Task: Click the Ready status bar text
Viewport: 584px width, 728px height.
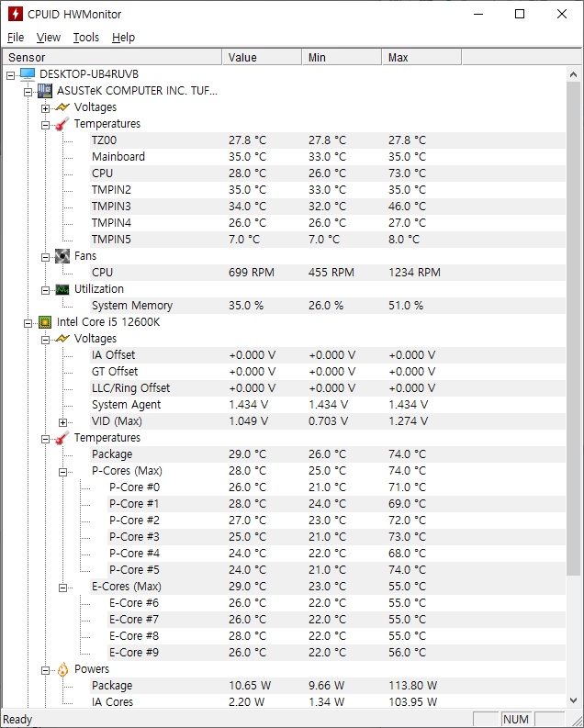Action: click(x=17, y=720)
